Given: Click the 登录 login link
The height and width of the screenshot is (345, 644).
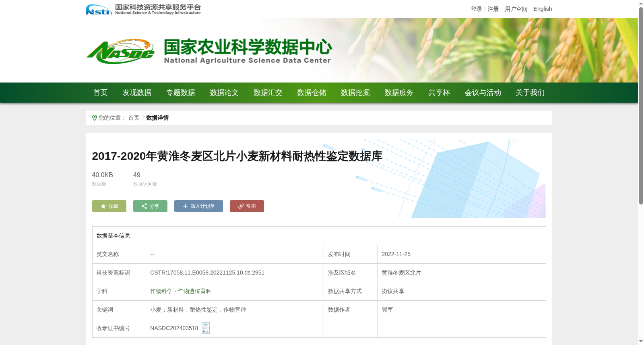Looking at the screenshot, I should (477, 9).
